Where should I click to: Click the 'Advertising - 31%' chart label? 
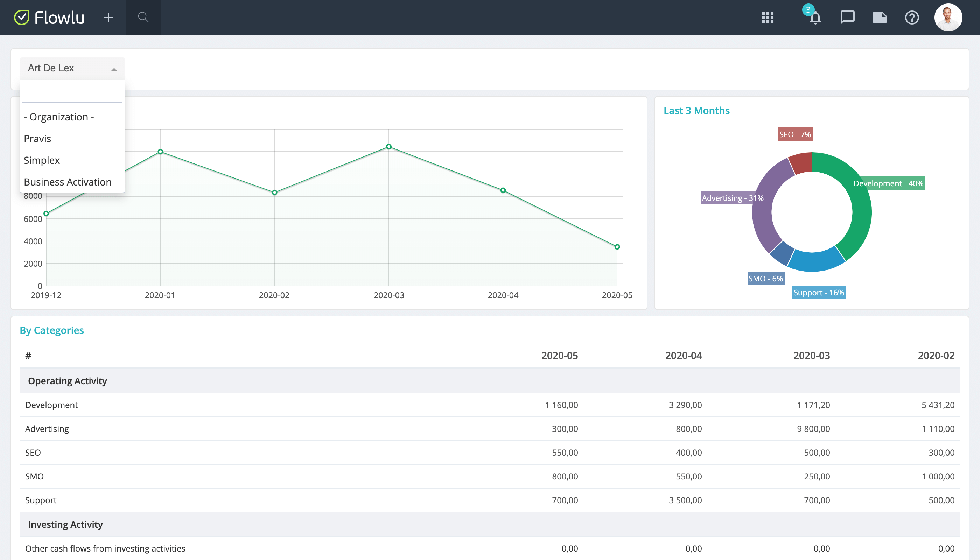coord(732,198)
